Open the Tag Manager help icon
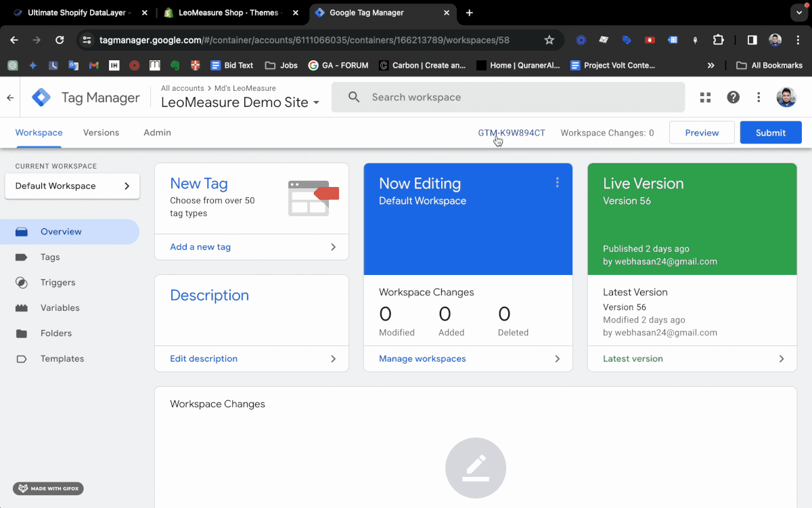 pyautogui.click(x=733, y=97)
